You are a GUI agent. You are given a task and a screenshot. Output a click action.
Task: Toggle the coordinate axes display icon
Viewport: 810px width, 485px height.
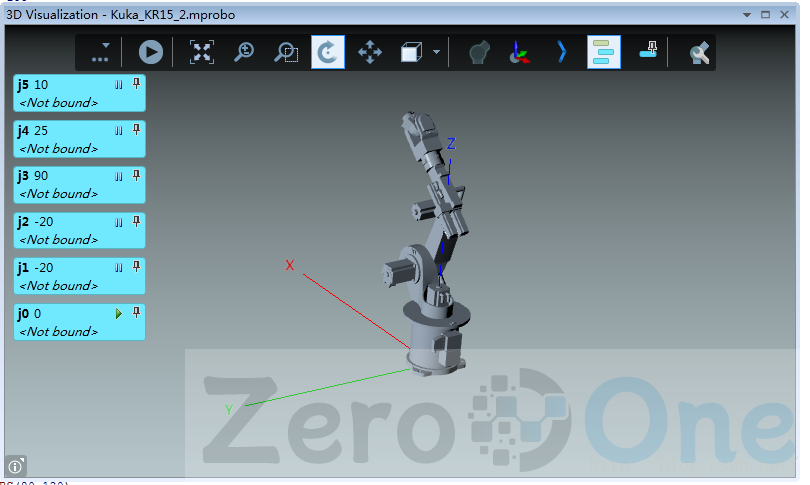[x=520, y=52]
